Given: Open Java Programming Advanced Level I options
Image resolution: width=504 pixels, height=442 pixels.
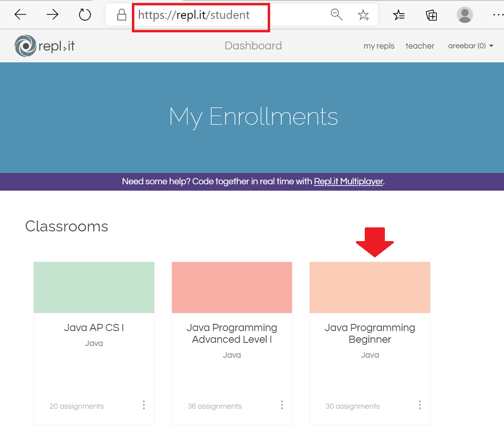Looking at the screenshot, I should pos(282,405).
